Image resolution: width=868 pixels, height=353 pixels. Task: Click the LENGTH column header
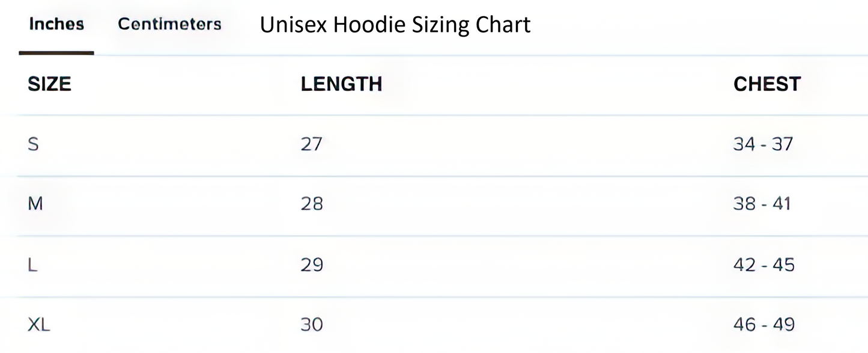pyautogui.click(x=341, y=84)
